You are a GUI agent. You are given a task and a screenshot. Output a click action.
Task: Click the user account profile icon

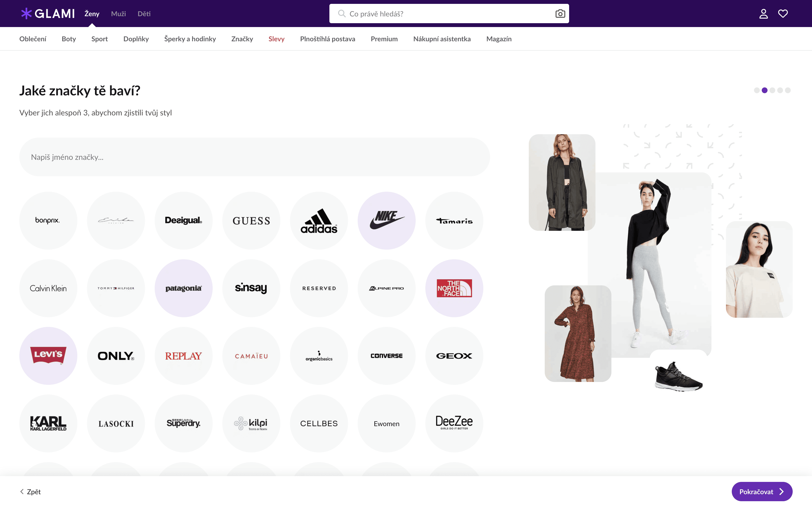(763, 14)
